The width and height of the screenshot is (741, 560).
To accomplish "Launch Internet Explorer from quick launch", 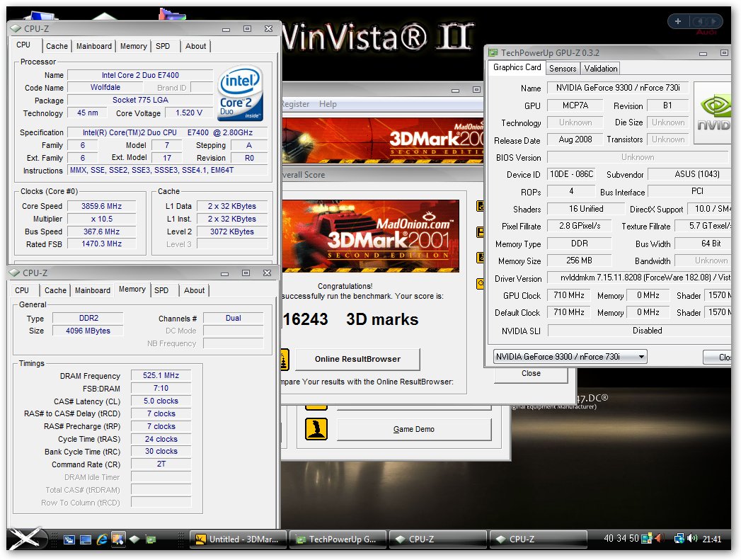I will click(102, 539).
